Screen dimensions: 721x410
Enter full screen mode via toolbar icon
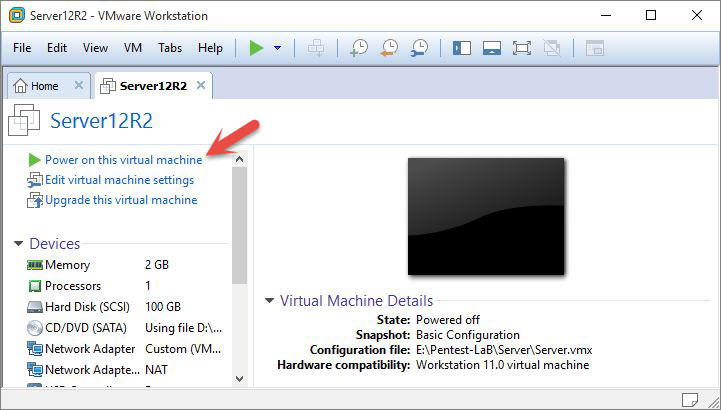[x=521, y=48]
